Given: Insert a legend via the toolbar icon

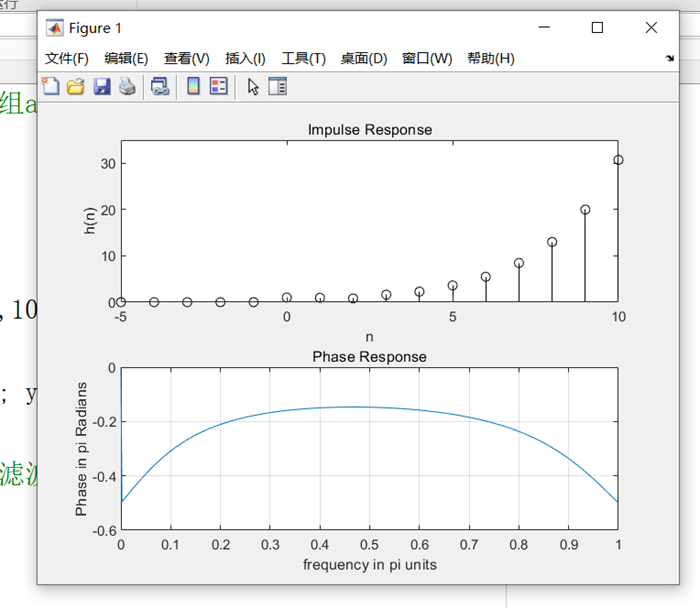Looking at the screenshot, I should (x=219, y=86).
